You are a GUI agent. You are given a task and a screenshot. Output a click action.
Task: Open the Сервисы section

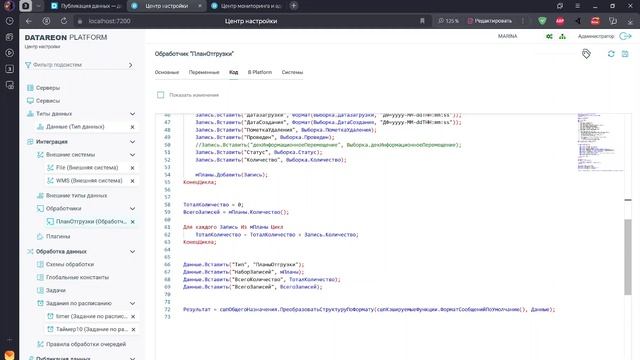(48, 101)
